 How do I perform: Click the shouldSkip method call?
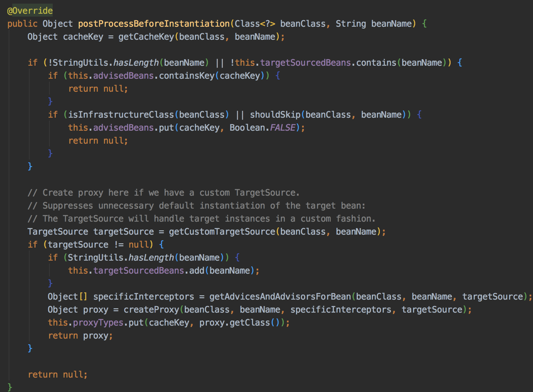pyautogui.click(x=275, y=115)
